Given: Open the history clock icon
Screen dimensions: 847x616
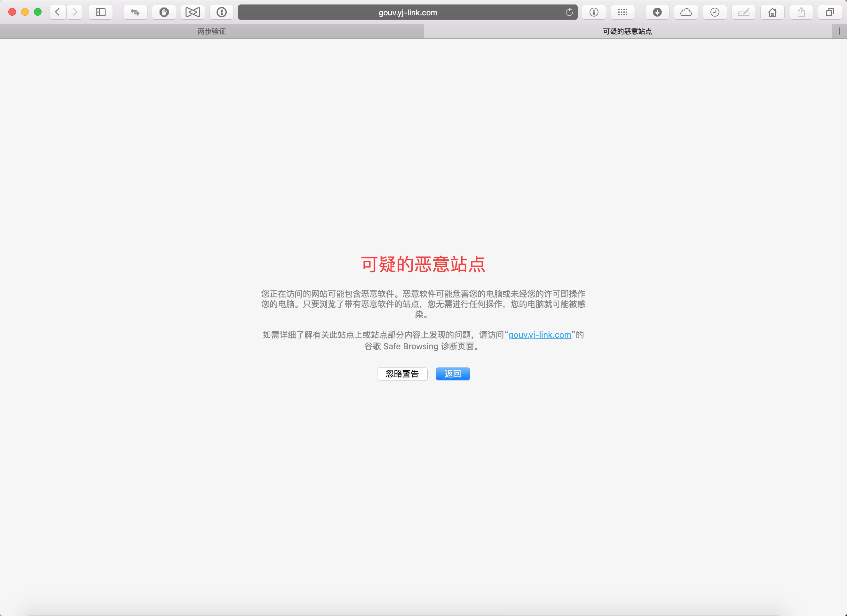Looking at the screenshot, I should (x=715, y=12).
